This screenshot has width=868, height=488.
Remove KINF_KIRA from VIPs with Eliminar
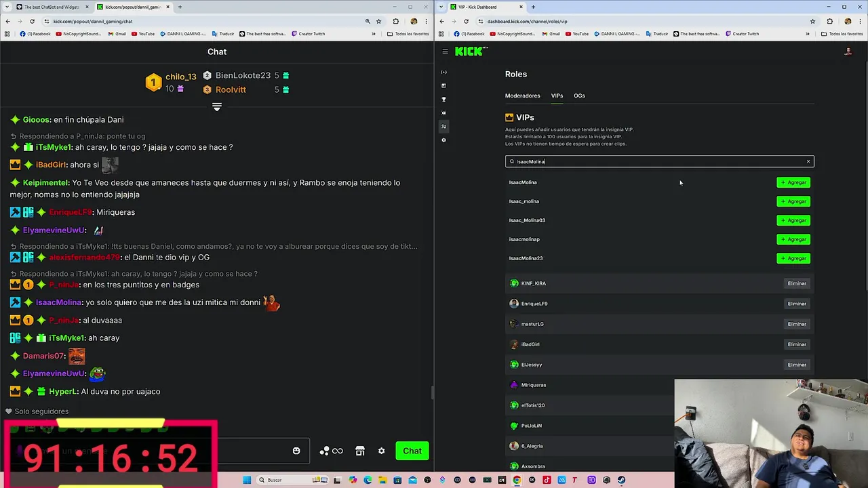(x=796, y=283)
